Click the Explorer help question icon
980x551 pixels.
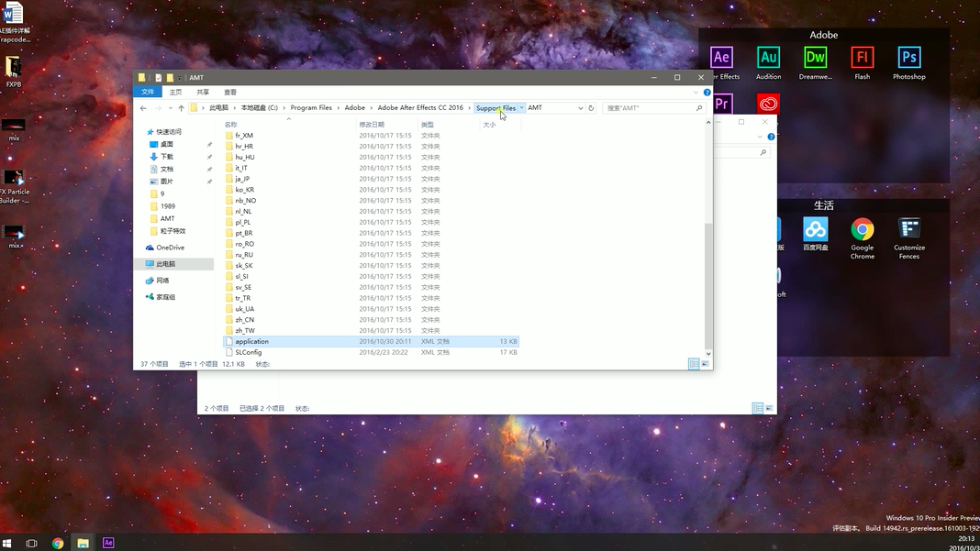(707, 93)
